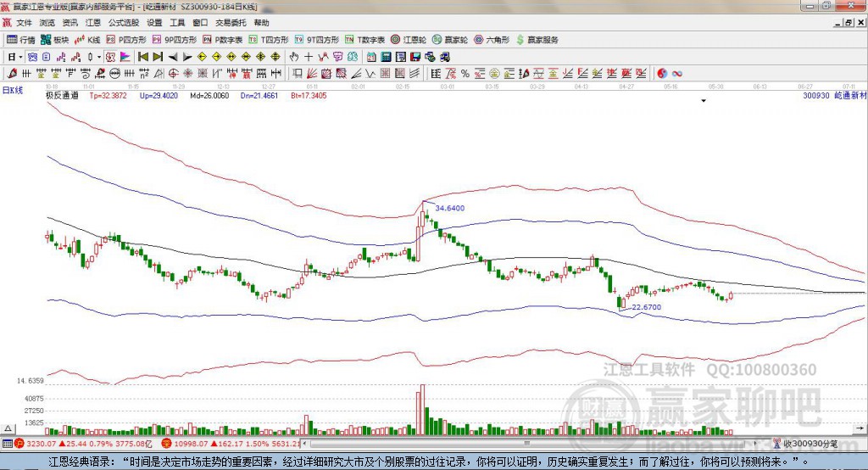Click the 日K线 label
Viewport: 868px width, 470px height.
[13, 90]
